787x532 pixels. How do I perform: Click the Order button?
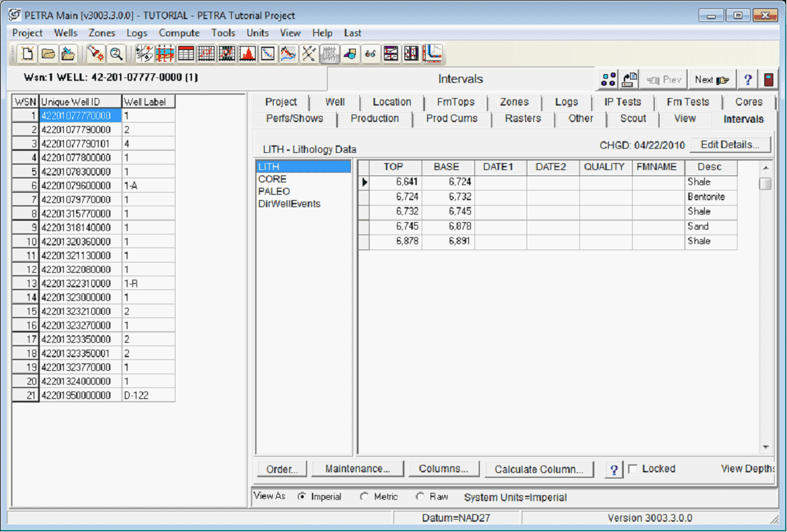click(282, 469)
